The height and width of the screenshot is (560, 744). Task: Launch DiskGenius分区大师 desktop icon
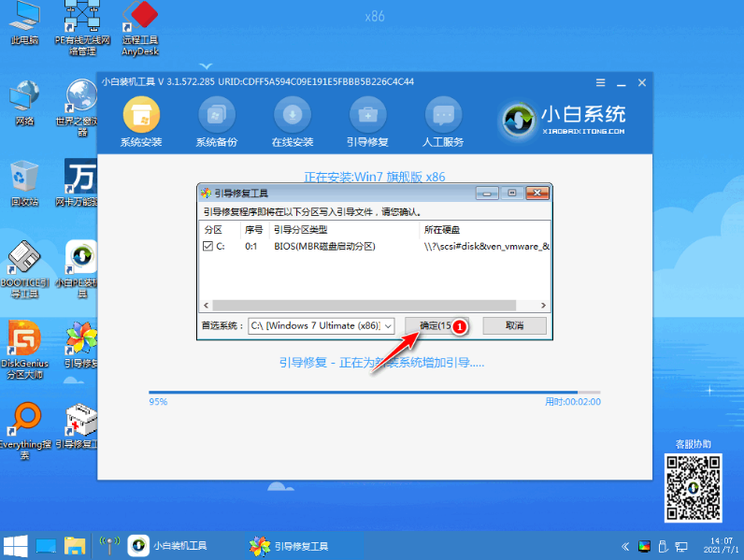tap(24, 351)
